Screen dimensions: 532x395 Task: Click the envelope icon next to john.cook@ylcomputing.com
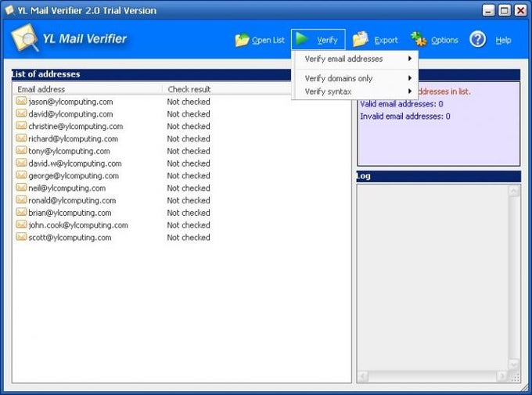pos(21,224)
